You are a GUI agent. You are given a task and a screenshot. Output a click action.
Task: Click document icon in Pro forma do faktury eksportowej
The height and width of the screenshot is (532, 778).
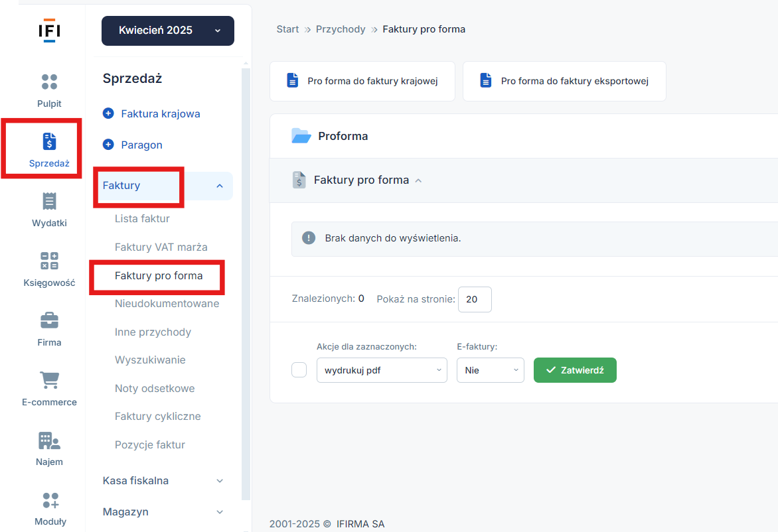(486, 80)
